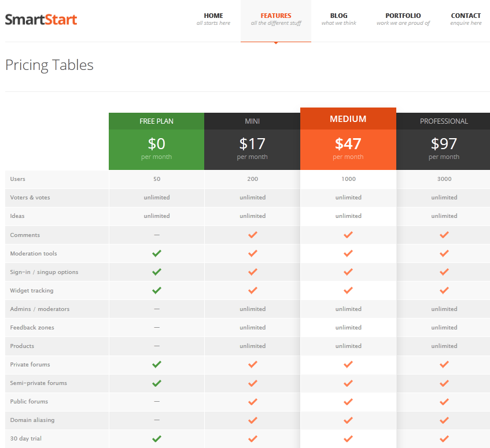490x448 pixels.
Task: Click Mini plan Domain aliasing checkmark
Action: click(x=252, y=420)
